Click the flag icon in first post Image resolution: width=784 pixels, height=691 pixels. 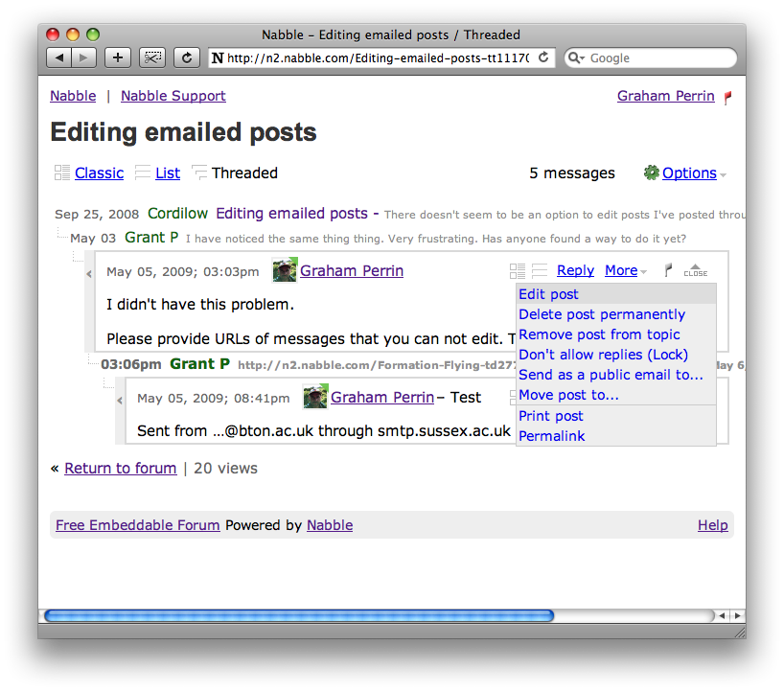pyautogui.click(x=668, y=271)
